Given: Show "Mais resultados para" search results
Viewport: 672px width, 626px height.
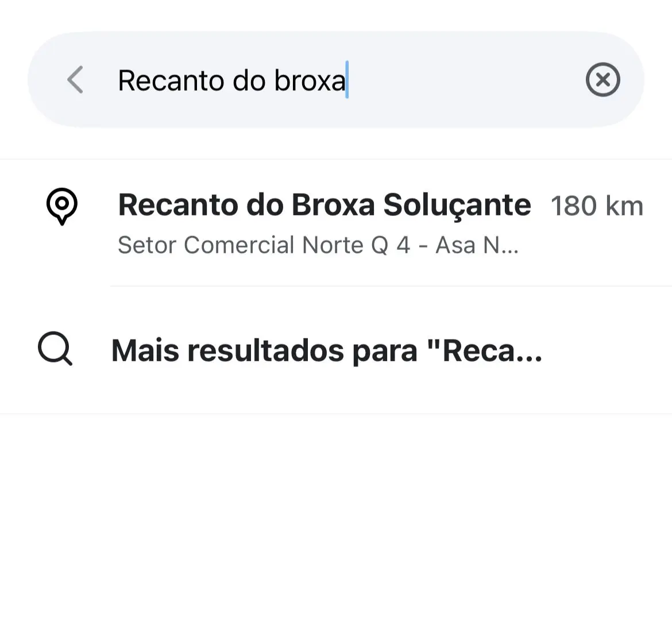Looking at the screenshot, I should tap(326, 350).
